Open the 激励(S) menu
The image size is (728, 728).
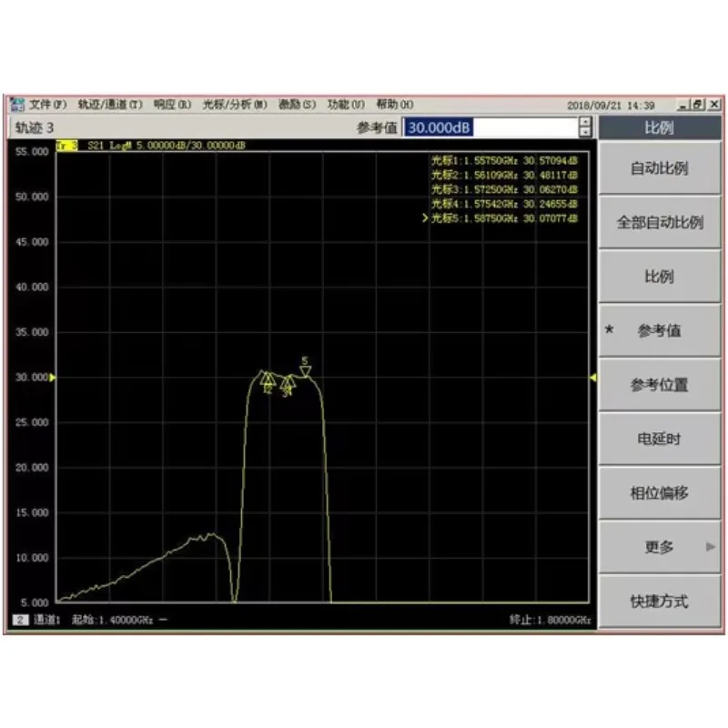298,105
